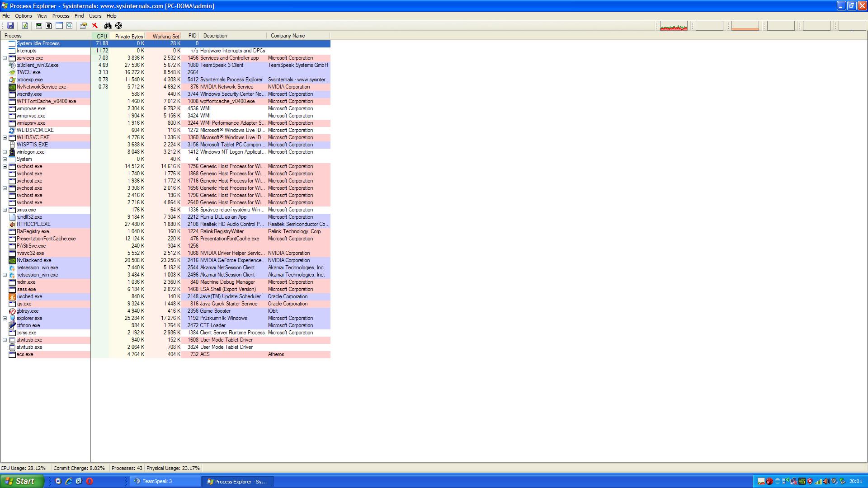Image resolution: width=868 pixels, height=488 pixels.
Task: Click the crosshair Find Window target icon
Action: 118,26
